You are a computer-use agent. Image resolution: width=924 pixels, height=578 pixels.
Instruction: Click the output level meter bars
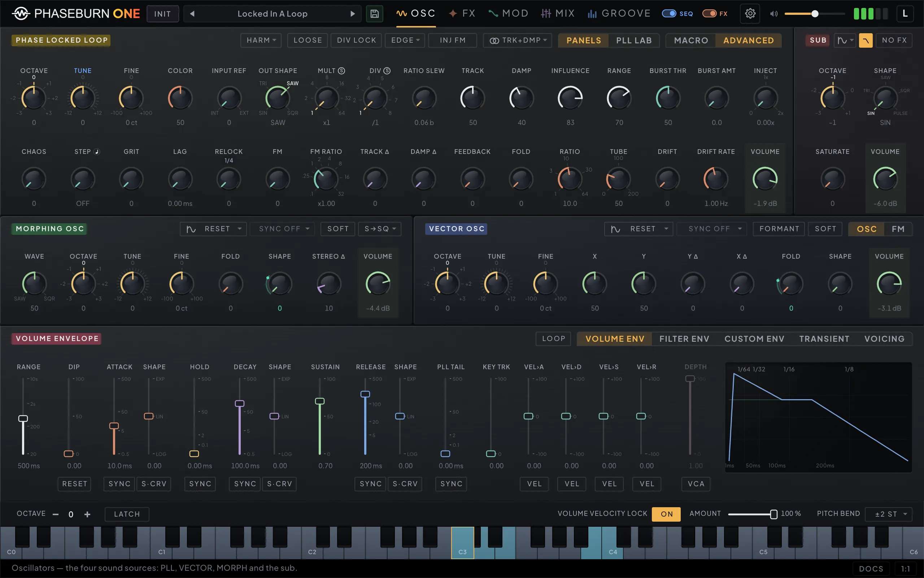pyautogui.click(x=871, y=14)
